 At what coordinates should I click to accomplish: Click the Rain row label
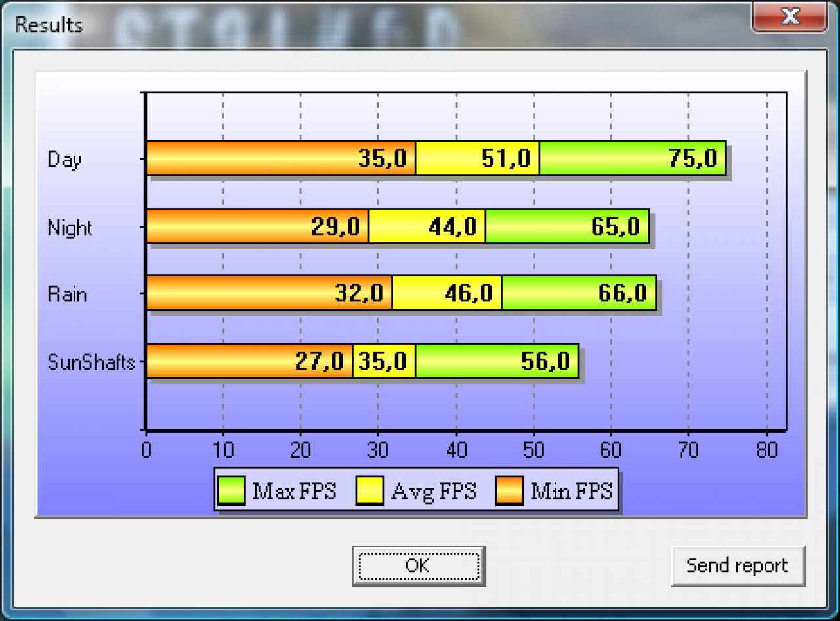tap(67, 294)
